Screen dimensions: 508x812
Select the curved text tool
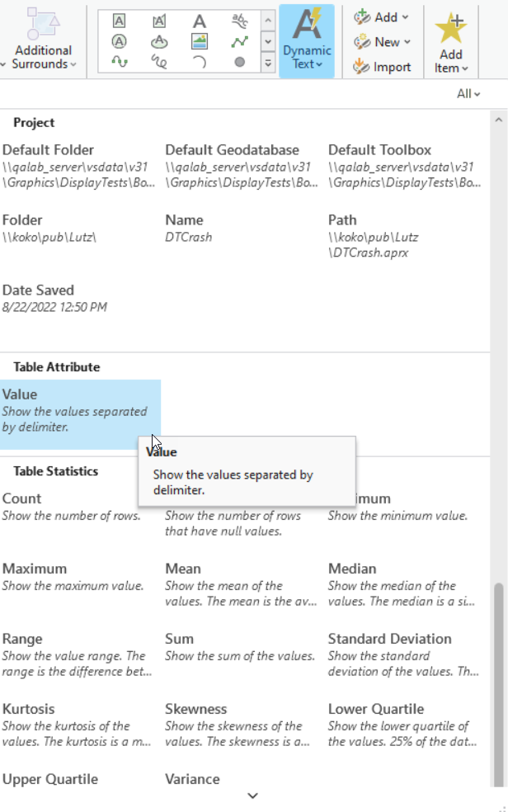coord(239,21)
